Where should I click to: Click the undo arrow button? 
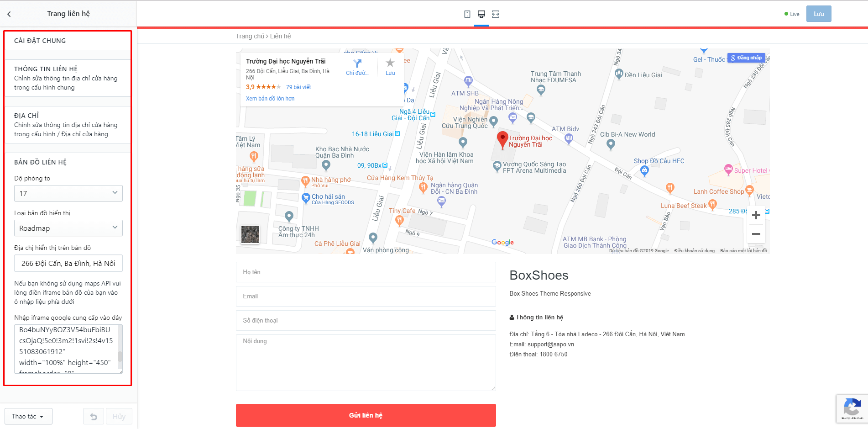point(94,416)
